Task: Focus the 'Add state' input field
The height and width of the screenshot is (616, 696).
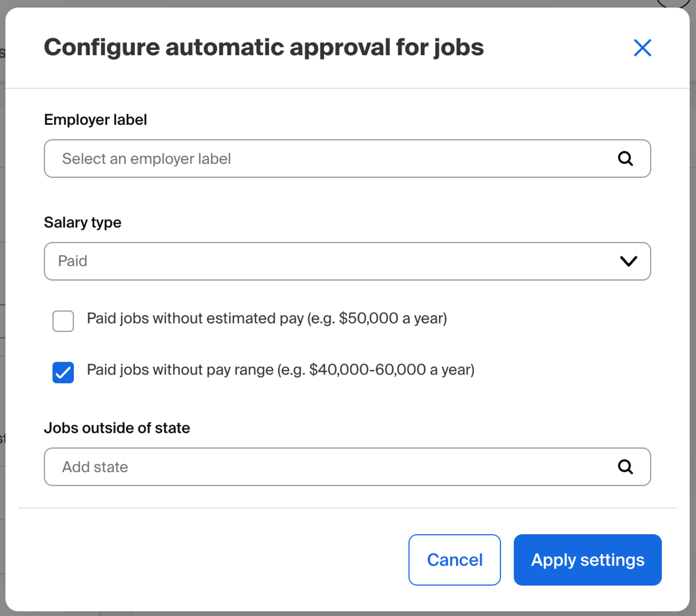Action: tap(306, 467)
